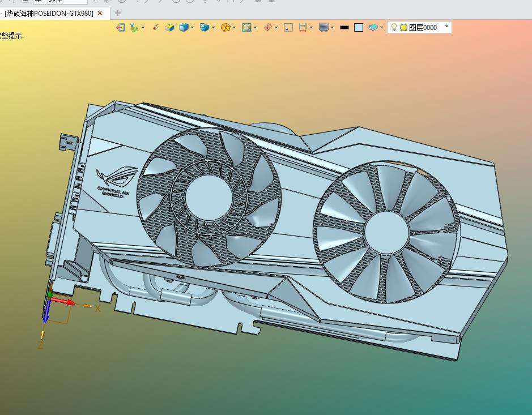Expand dropdown beside red crosshair icon
The width and height of the screenshot is (532, 415).
coord(276,28)
